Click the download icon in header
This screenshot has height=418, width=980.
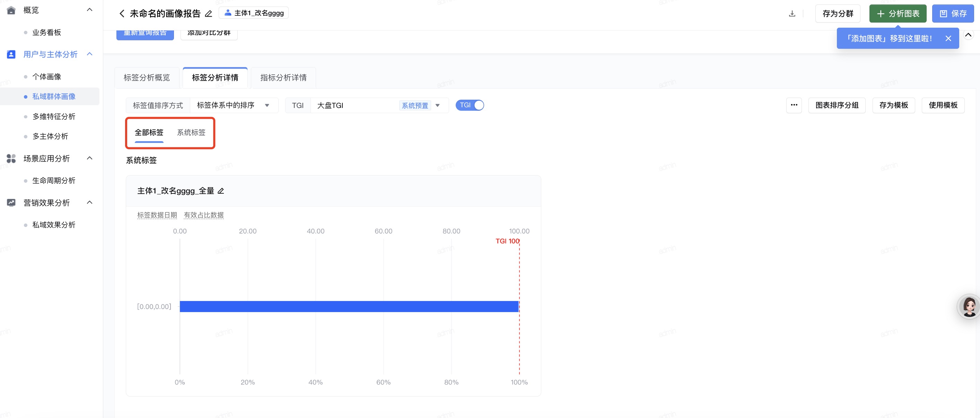point(792,14)
